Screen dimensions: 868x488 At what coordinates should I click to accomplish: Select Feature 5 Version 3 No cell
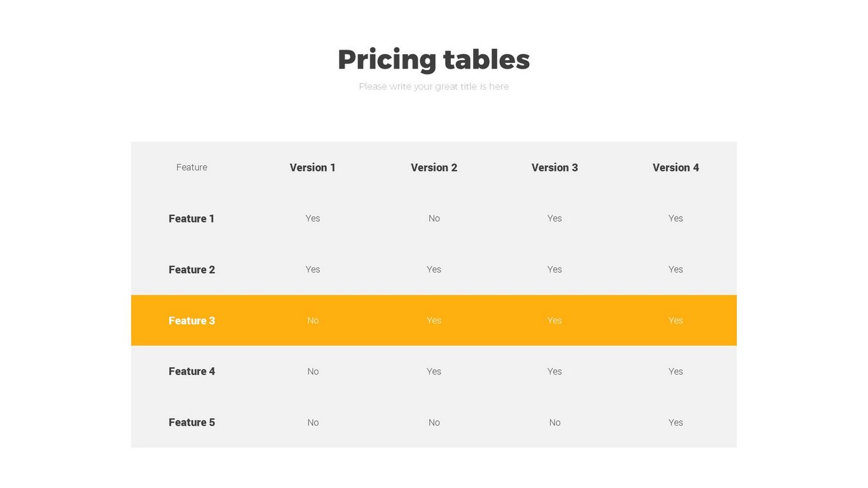(555, 423)
